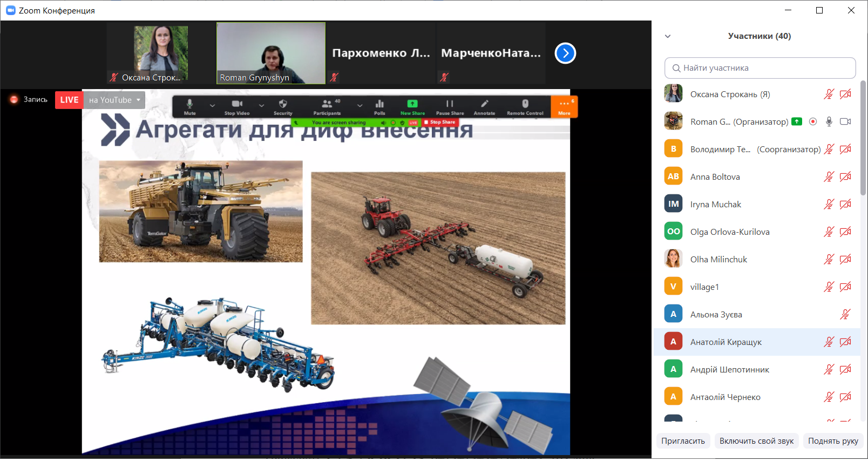
Task: Click Володимир Те...'s camera-off icon
Action: 845,149
